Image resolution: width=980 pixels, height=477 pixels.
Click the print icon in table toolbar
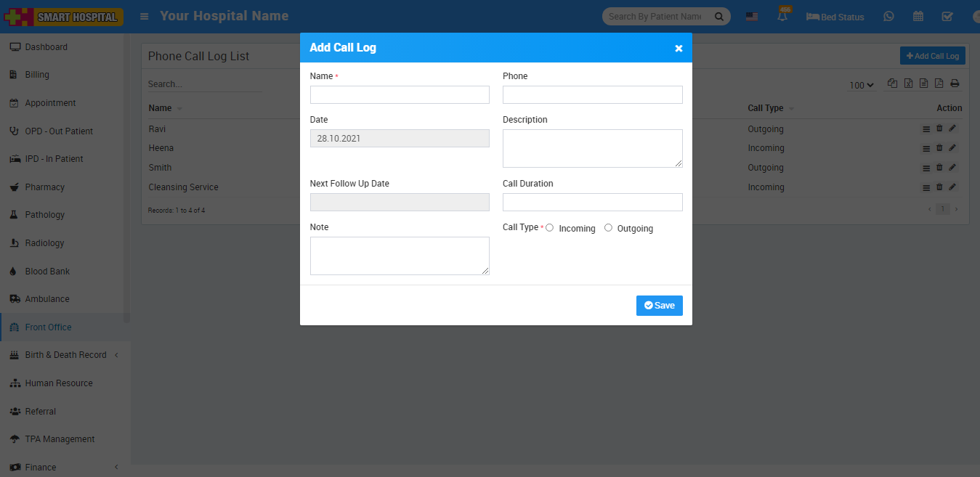pyautogui.click(x=955, y=83)
